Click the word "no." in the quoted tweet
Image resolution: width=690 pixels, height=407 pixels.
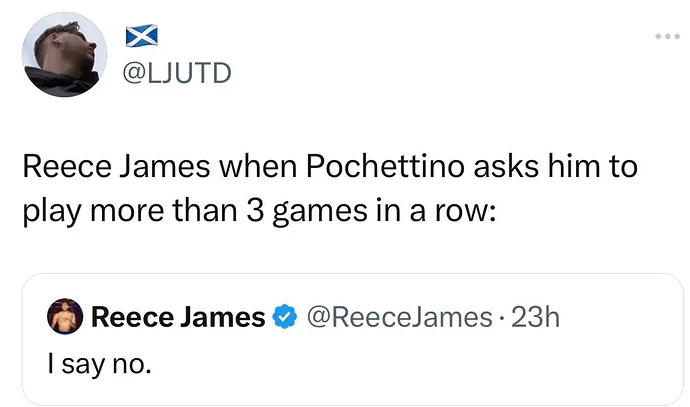(132, 365)
